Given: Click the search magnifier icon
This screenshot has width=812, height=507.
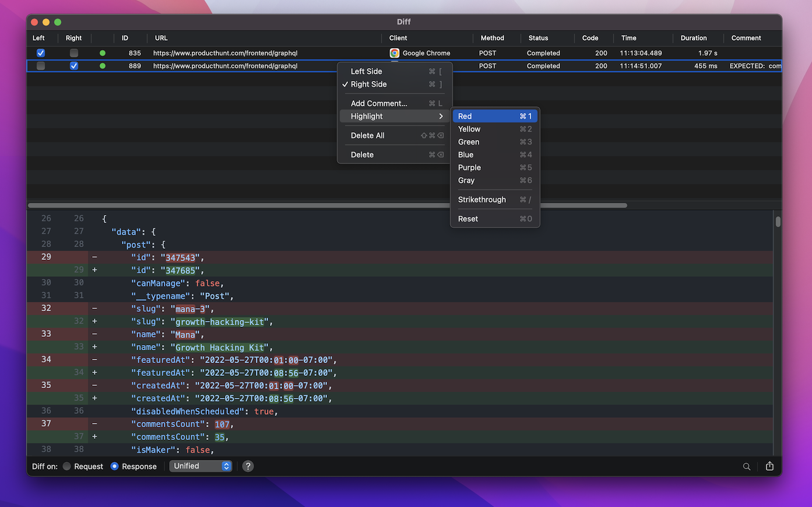Looking at the screenshot, I should [746, 466].
